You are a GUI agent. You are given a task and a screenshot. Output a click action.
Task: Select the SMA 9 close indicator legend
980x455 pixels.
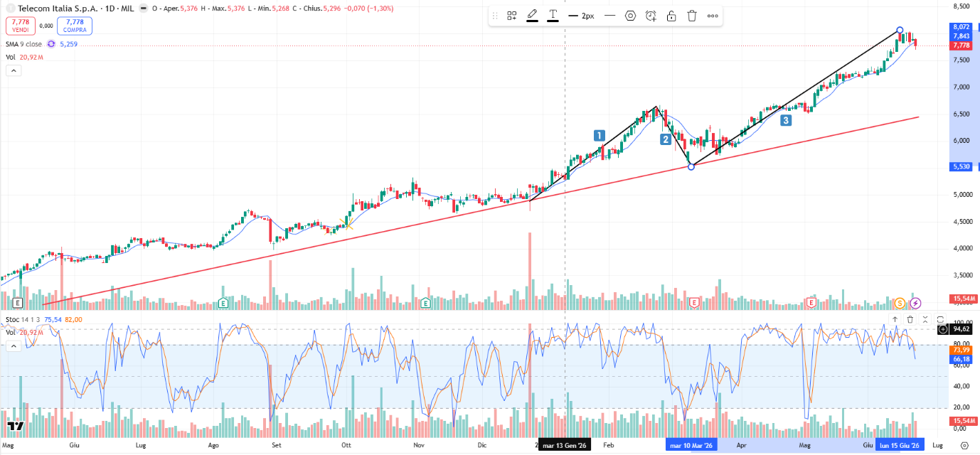23,44
